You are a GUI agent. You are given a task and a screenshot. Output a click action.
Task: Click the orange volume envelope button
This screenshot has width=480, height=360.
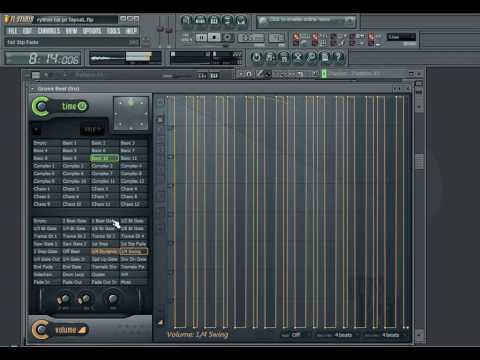click(x=71, y=330)
